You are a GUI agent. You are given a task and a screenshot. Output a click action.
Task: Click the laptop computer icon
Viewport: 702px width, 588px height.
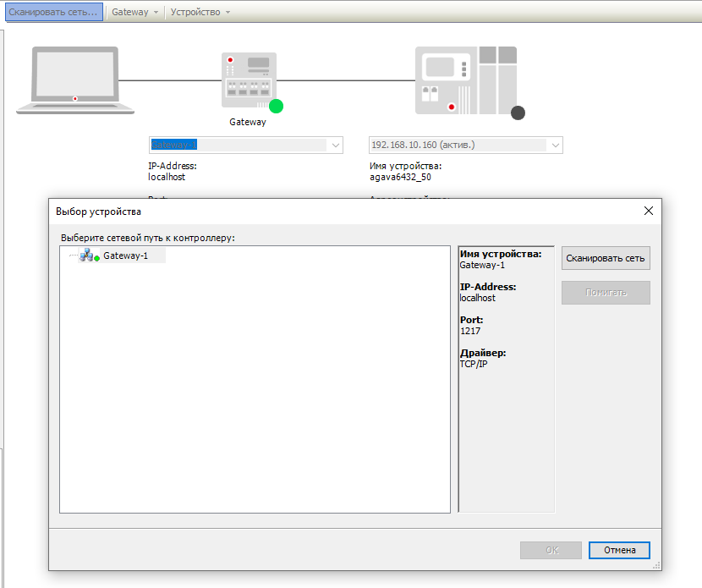click(74, 80)
